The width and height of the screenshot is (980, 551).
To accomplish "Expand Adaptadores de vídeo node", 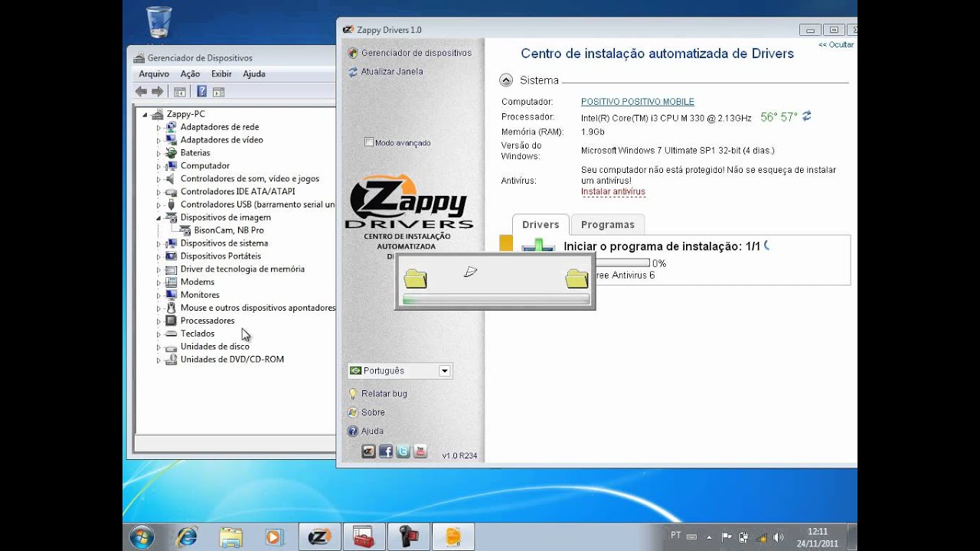I will (x=159, y=140).
